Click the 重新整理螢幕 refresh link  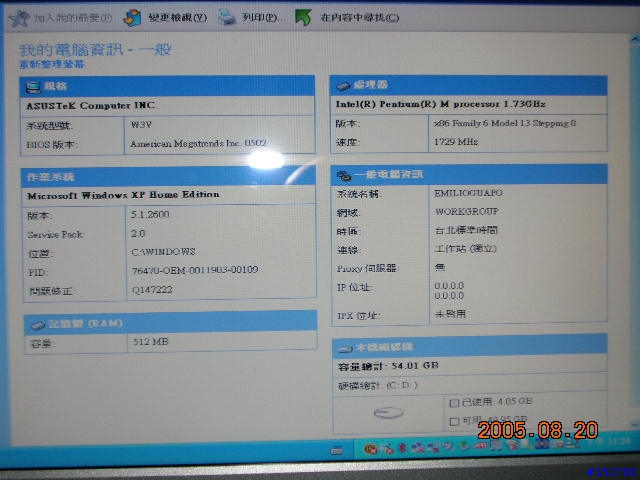(51, 64)
